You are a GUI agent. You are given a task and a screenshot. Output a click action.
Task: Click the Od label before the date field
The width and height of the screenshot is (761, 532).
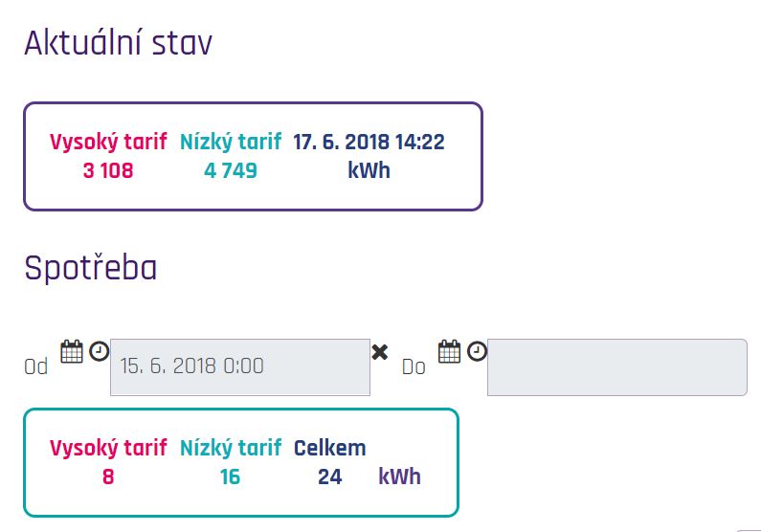[36, 367]
